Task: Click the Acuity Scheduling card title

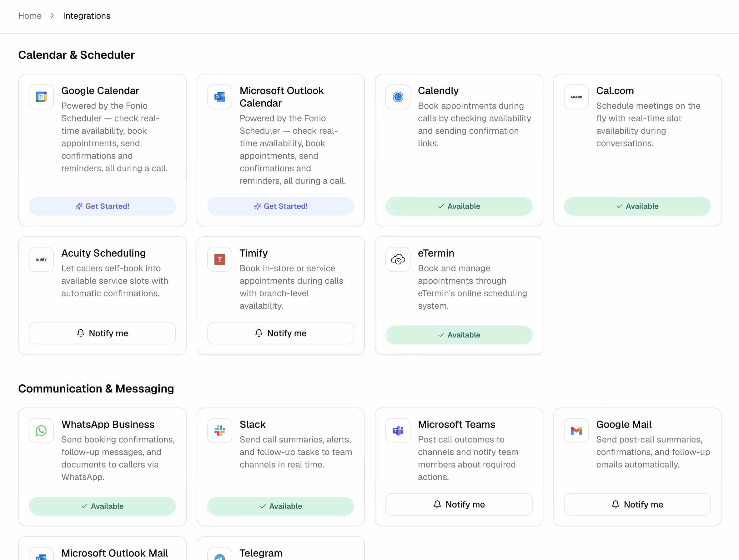Action: [x=103, y=253]
